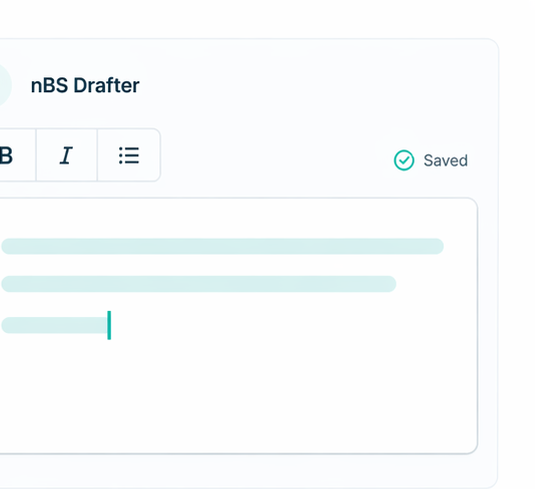Select the round avatar beside nBS Drafter
Screen dimensions: 535x489
tap(5, 85)
